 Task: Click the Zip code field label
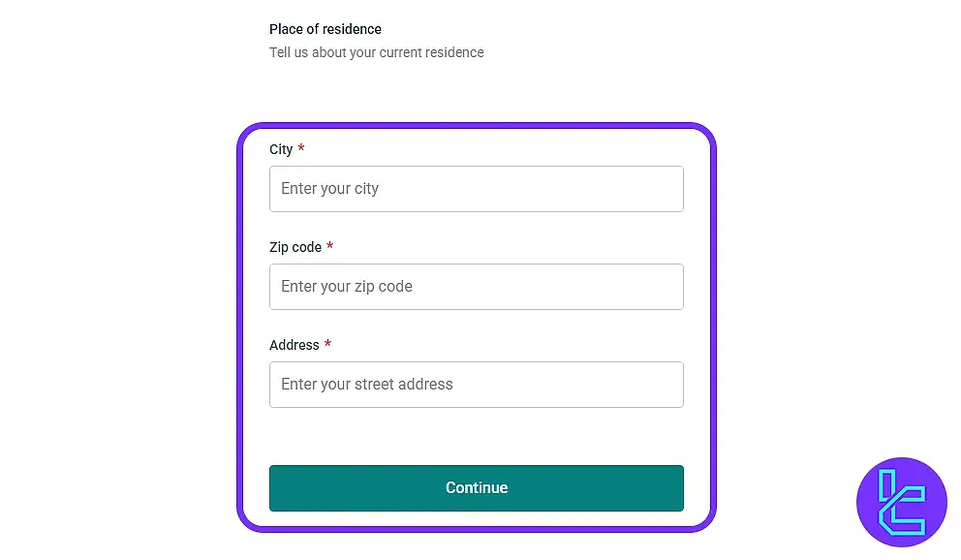[294, 247]
